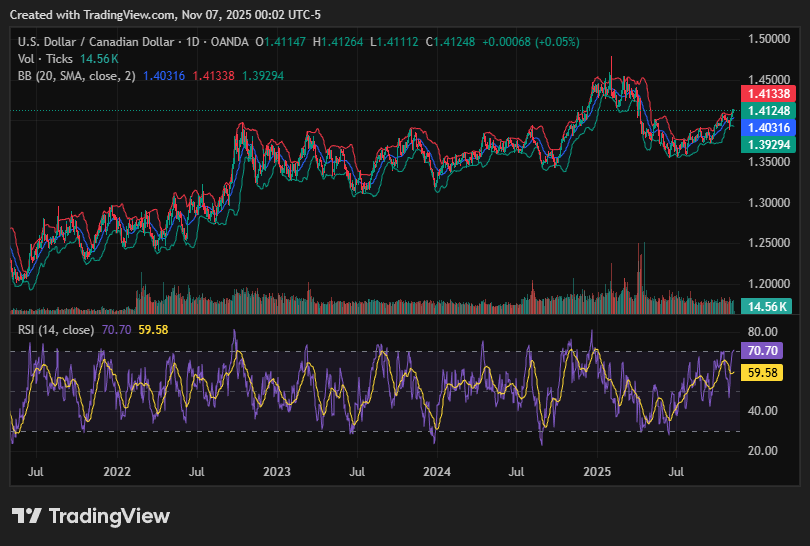Click the blue 1.40316 price axis label
The width and height of the screenshot is (810, 546).
pos(771,128)
